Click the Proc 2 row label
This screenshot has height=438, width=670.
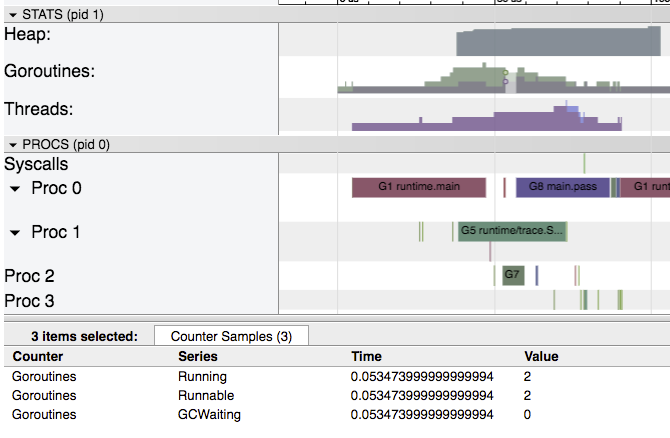(x=29, y=276)
